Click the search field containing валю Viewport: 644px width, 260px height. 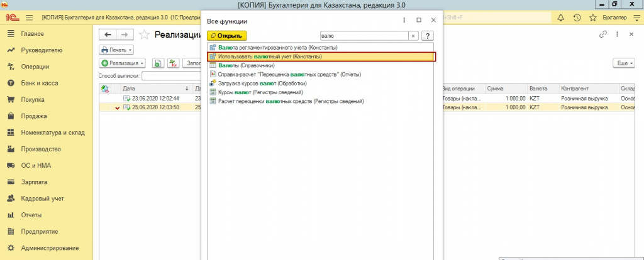tap(364, 36)
